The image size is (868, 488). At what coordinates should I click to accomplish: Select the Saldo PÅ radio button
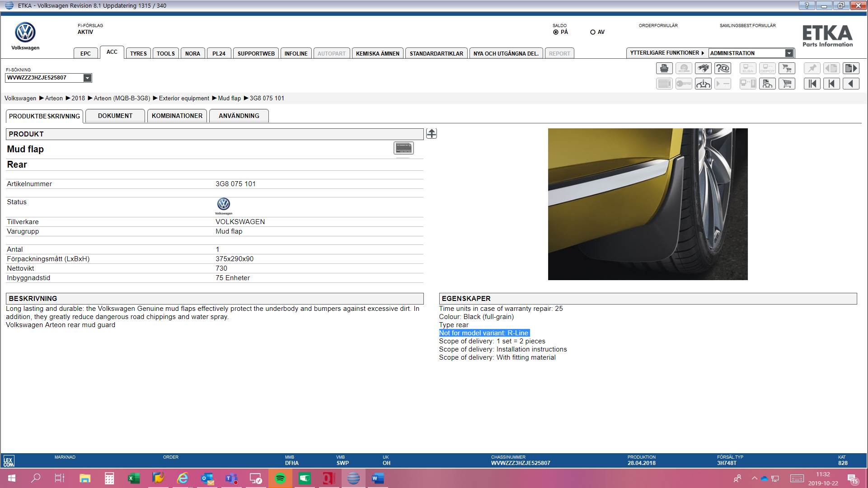[x=556, y=32]
